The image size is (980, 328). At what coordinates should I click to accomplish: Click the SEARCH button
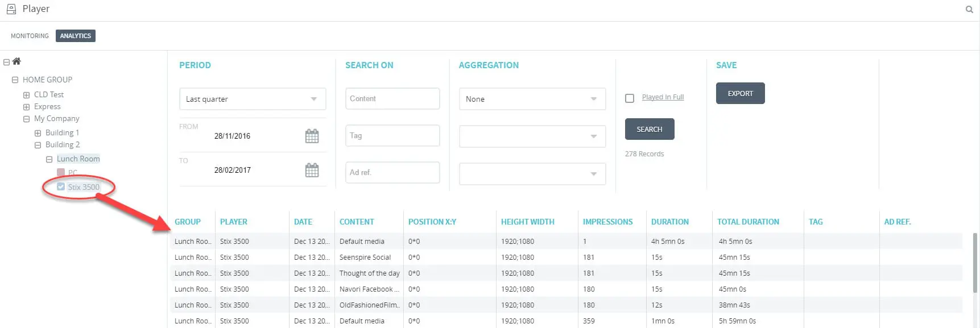tap(650, 129)
